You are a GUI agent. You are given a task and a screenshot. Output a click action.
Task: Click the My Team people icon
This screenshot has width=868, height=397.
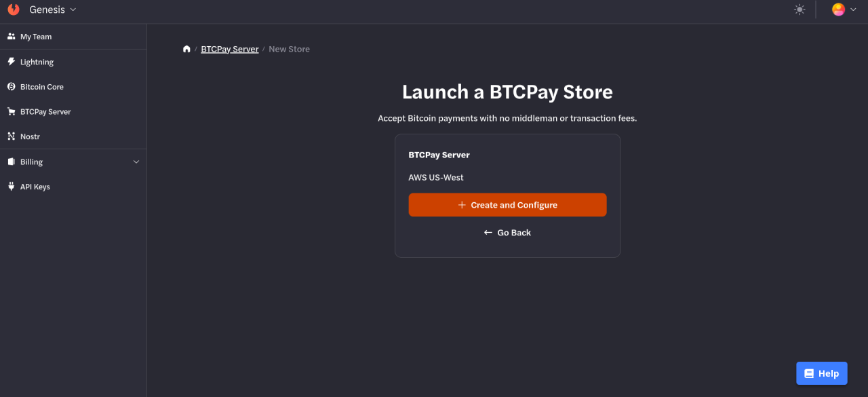[x=11, y=37]
